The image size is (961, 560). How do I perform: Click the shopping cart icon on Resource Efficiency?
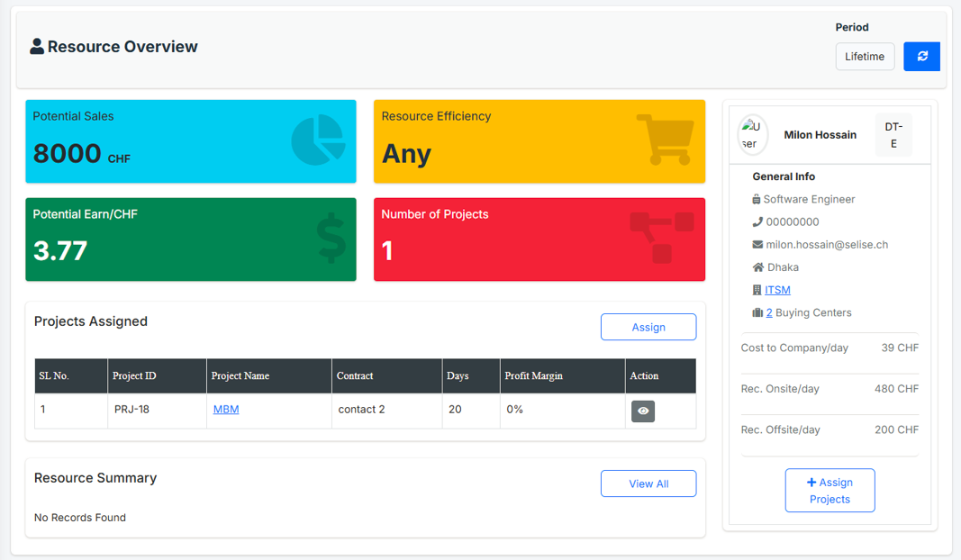pos(665,140)
